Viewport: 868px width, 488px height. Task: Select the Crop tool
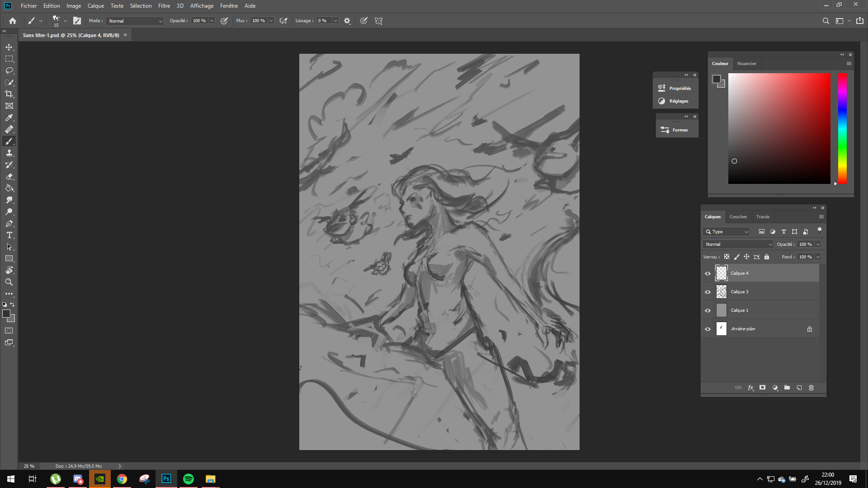coord(9,94)
